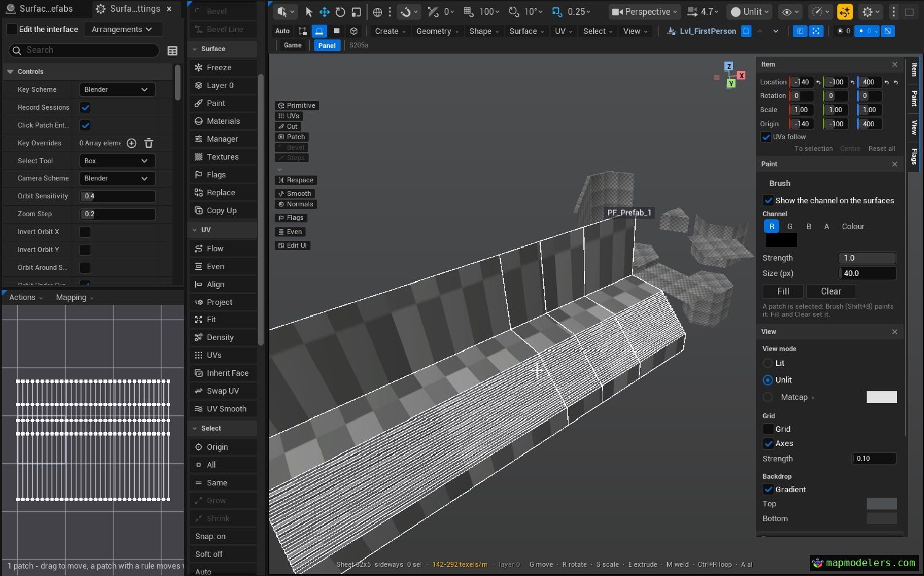This screenshot has width=924, height=576.
Task: Click the world coordinate globe icon
Action: [x=378, y=12]
